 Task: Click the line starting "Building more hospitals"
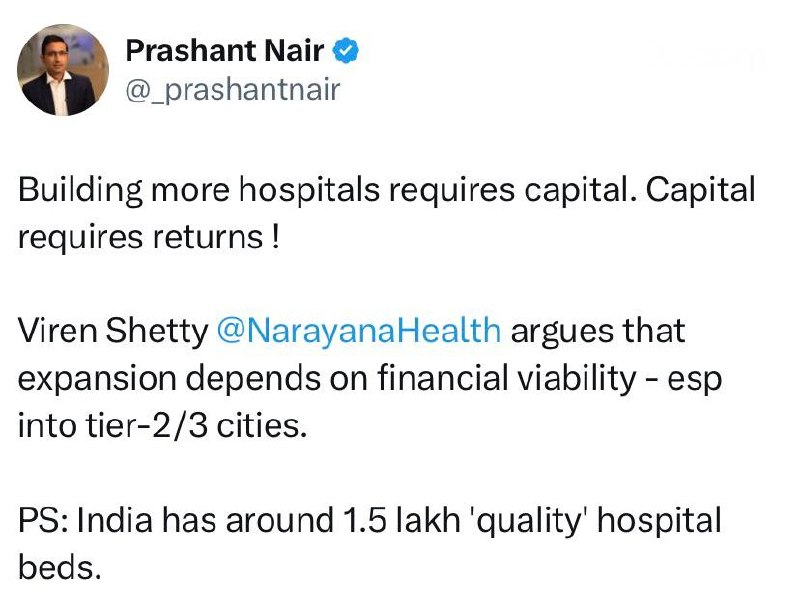(386, 191)
